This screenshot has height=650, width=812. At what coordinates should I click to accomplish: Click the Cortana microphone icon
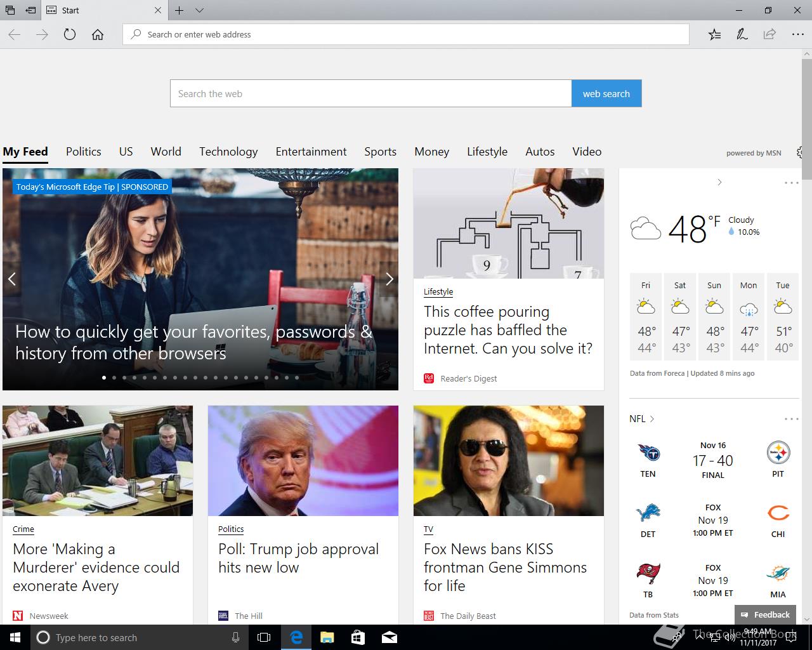click(235, 637)
